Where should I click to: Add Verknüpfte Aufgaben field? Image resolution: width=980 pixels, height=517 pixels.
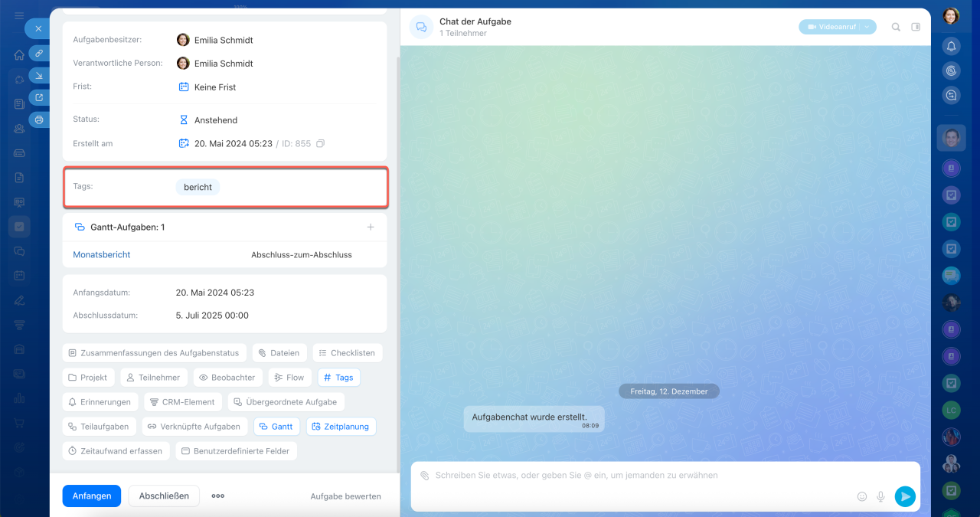click(195, 427)
